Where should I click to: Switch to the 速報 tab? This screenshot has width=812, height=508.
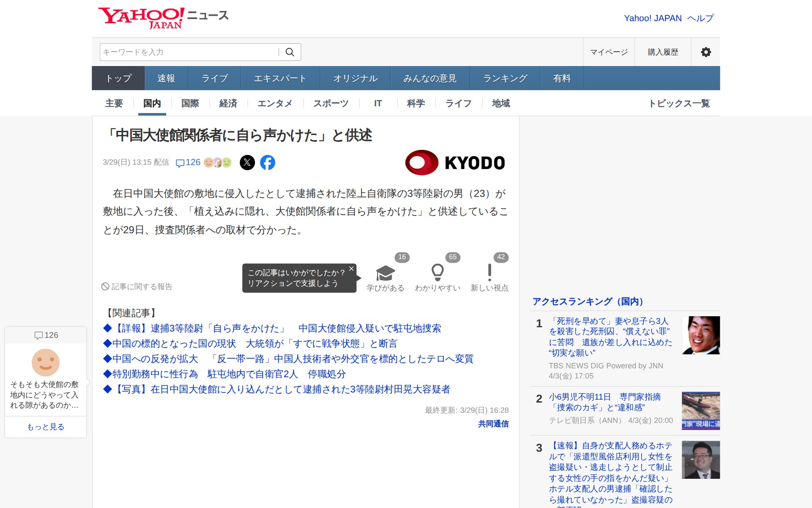click(166, 78)
